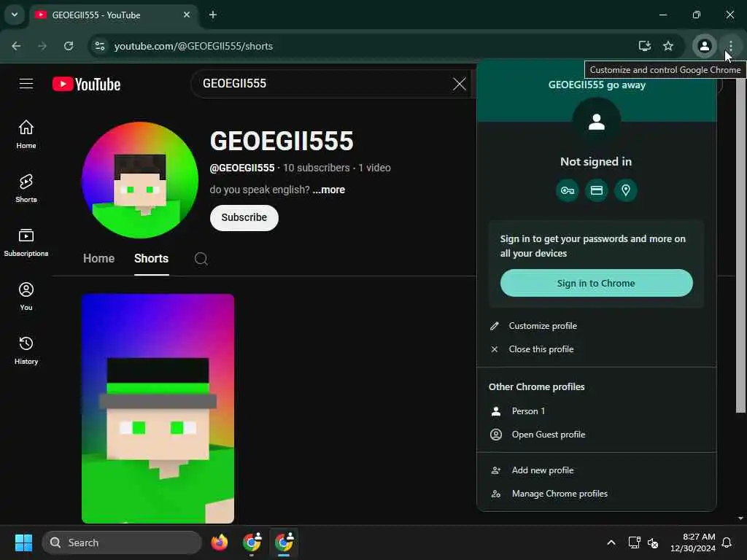Select Customize profile

(x=597, y=326)
